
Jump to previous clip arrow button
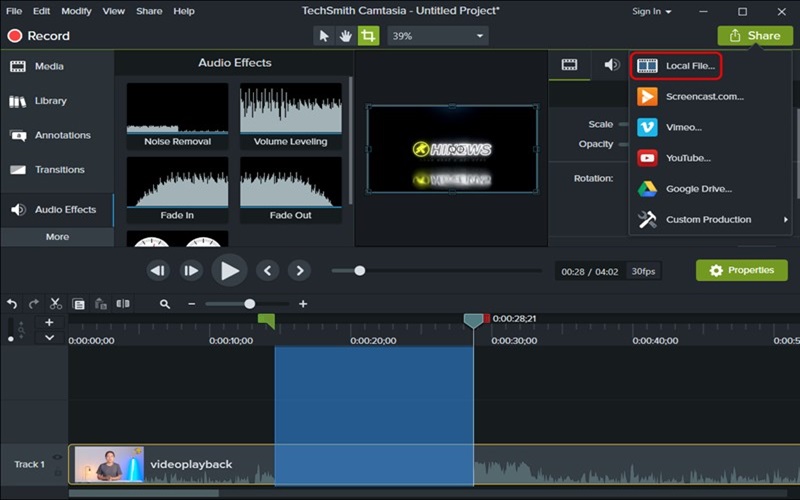click(x=267, y=270)
